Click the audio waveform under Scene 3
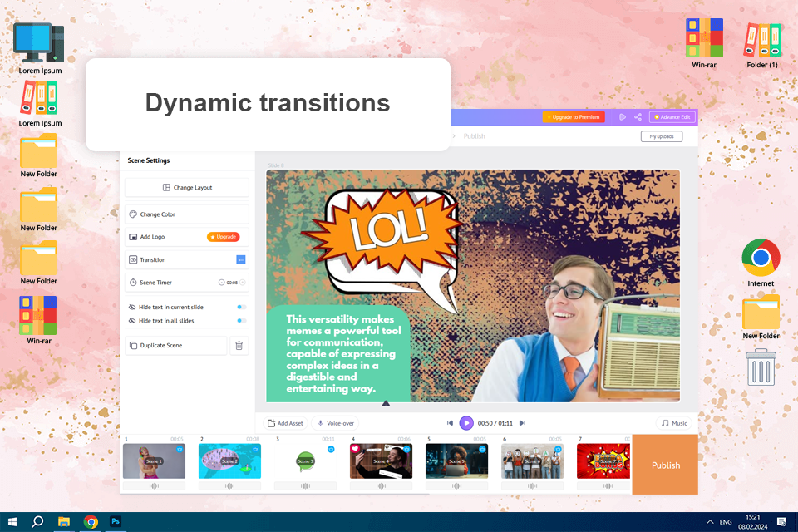 tap(305, 486)
